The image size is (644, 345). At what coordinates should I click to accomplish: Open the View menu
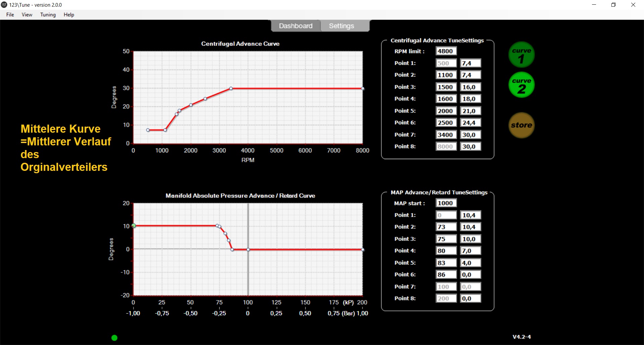click(x=27, y=15)
